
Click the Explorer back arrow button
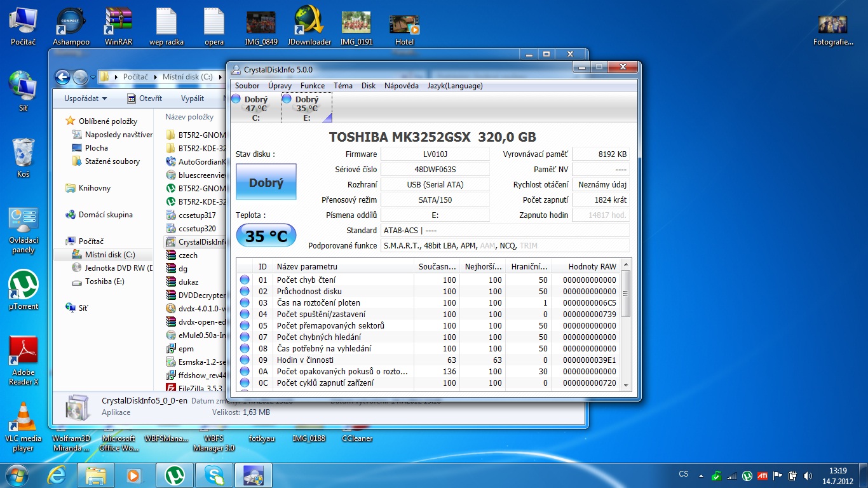coord(62,77)
